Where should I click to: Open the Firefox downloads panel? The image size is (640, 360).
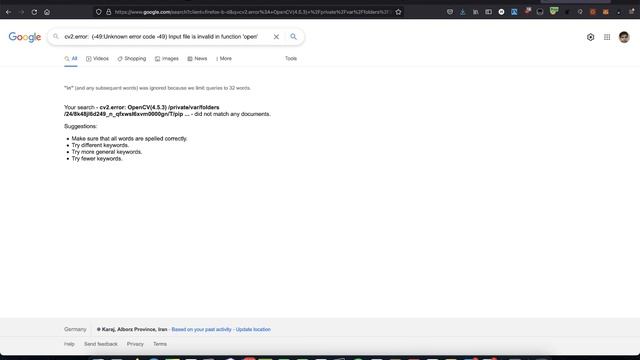pyautogui.click(x=462, y=12)
